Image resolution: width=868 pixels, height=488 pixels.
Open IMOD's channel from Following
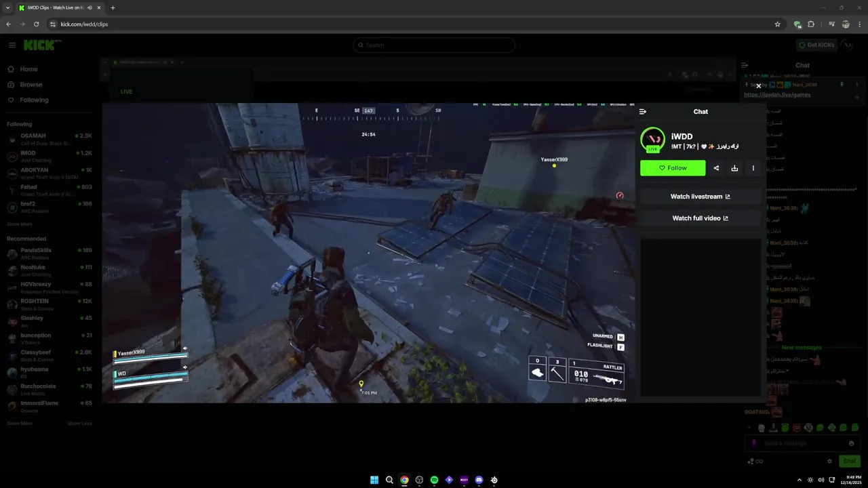[49, 156]
